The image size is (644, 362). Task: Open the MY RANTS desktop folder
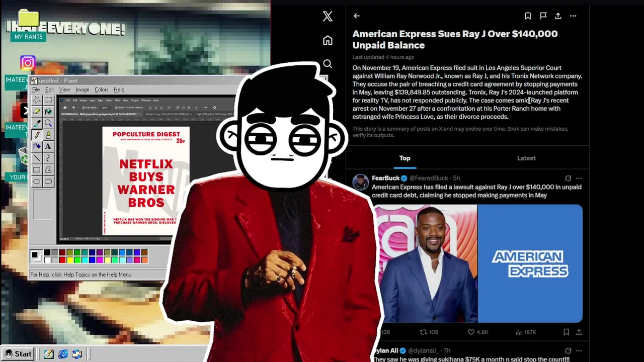[x=28, y=26]
